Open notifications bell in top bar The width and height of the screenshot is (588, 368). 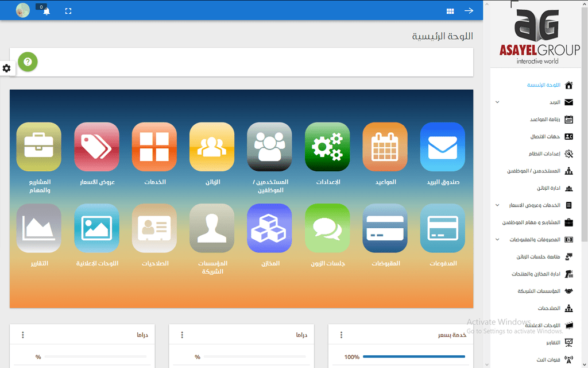[x=47, y=11]
